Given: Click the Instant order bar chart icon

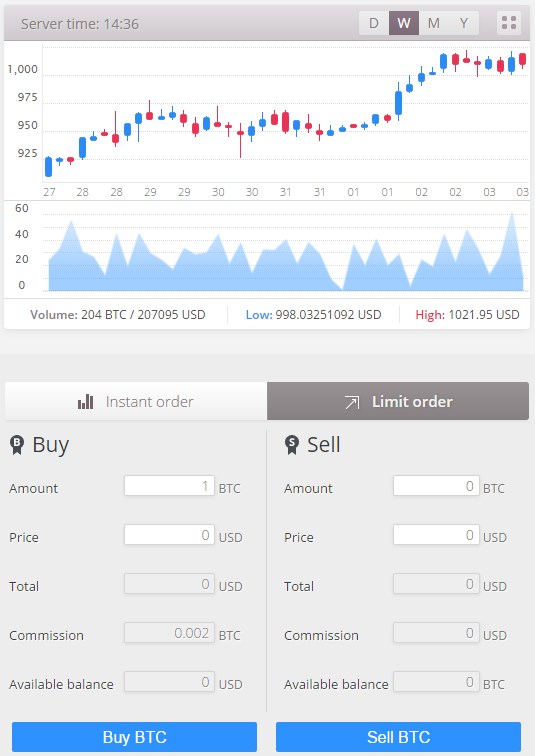Looking at the screenshot, I should click(x=85, y=402).
